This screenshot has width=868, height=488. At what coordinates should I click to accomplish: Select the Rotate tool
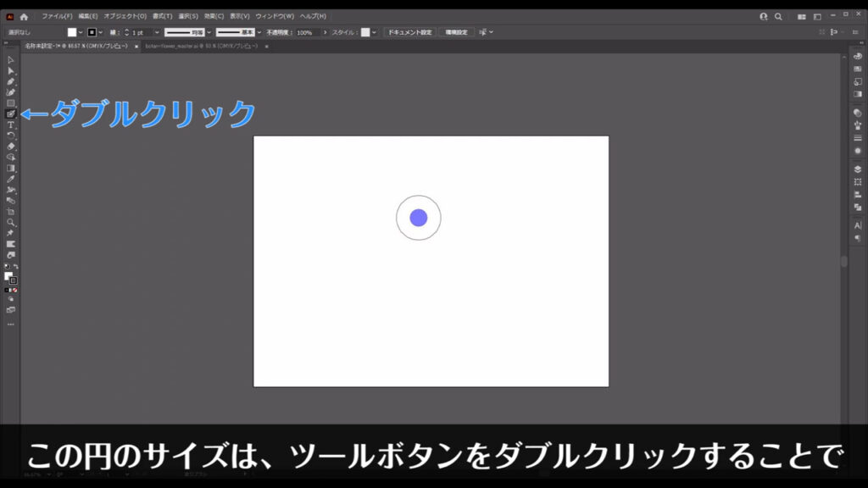(10, 136)
